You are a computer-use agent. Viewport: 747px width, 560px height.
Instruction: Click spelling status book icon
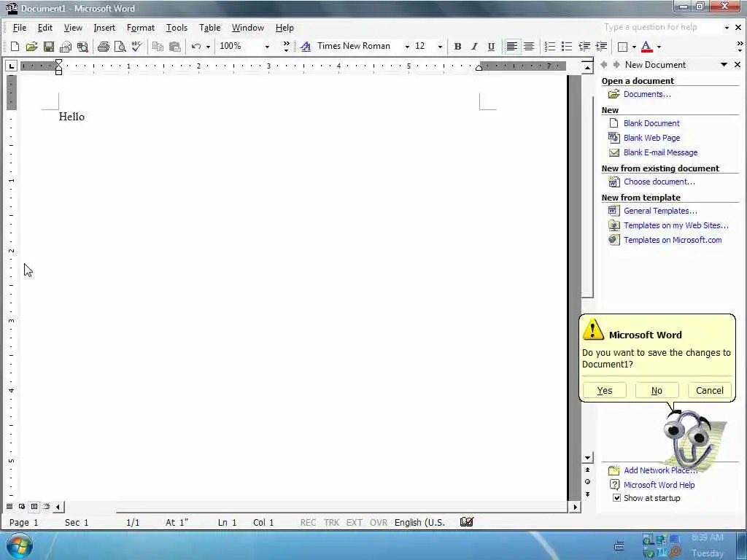(467, 522)
